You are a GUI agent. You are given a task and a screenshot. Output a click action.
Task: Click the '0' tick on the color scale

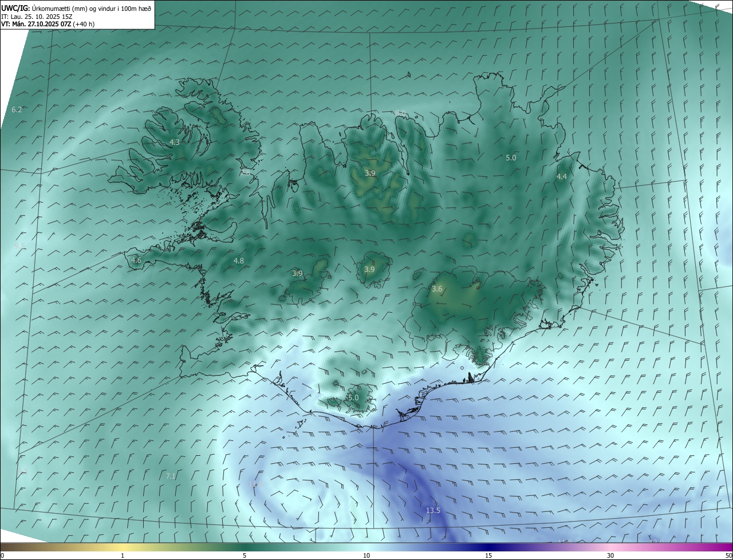(2, 555)
